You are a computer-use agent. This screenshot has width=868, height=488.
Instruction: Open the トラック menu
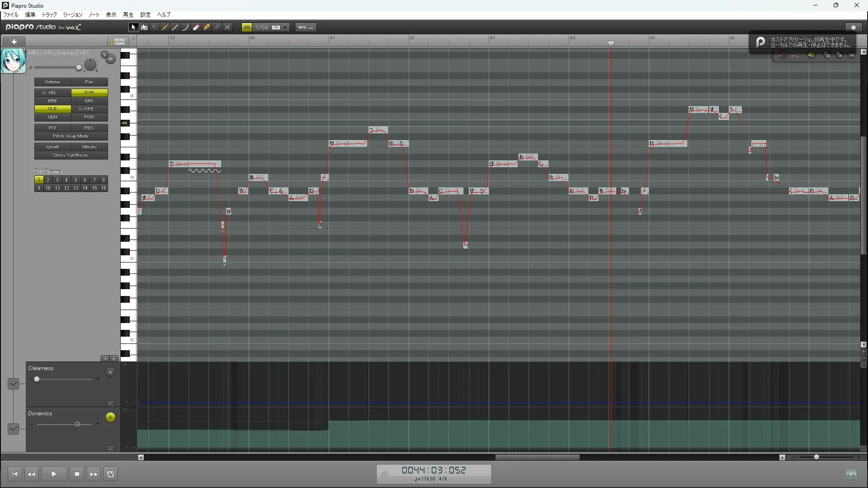tap(49, 15)
